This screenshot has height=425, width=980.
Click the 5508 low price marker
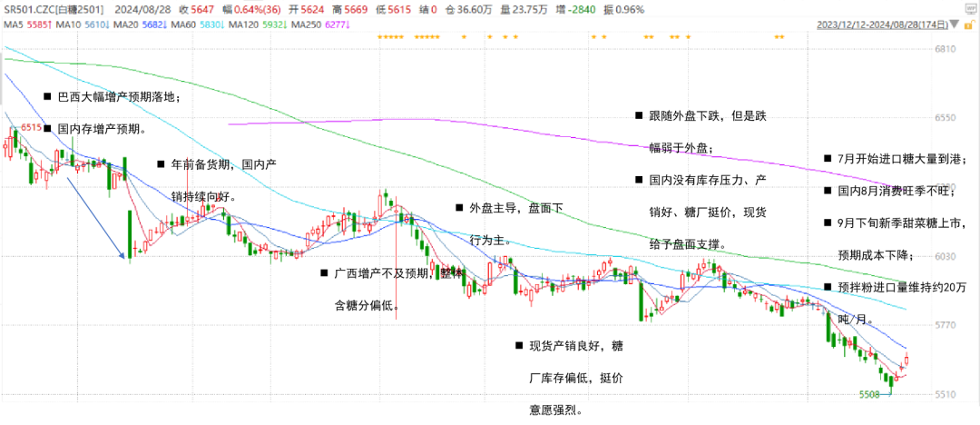pyautogui.click(x=869, y=394)
